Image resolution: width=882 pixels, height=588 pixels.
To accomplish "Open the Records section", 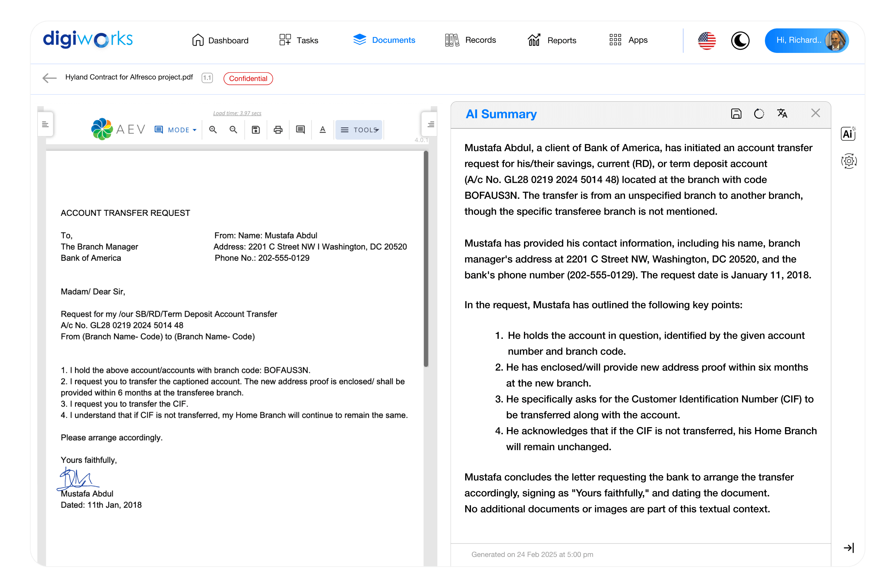I will tap(470, 40).
